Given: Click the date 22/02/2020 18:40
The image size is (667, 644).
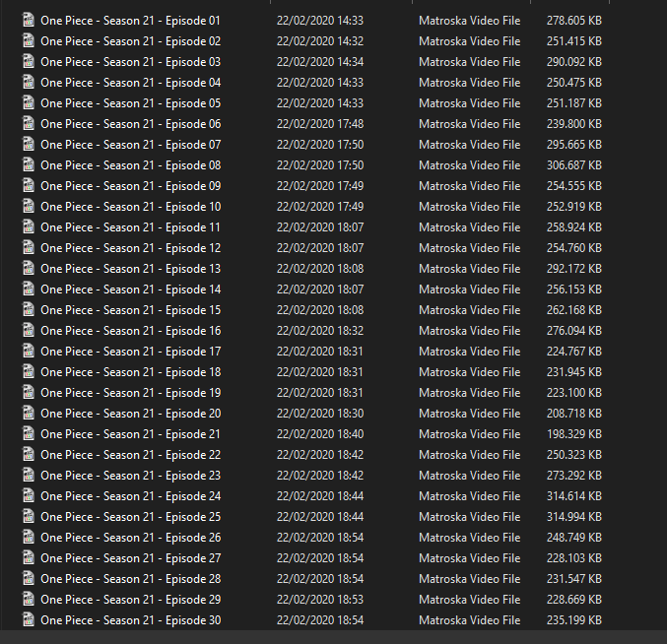Looking at the screenshot, I should tap(320, 434).
